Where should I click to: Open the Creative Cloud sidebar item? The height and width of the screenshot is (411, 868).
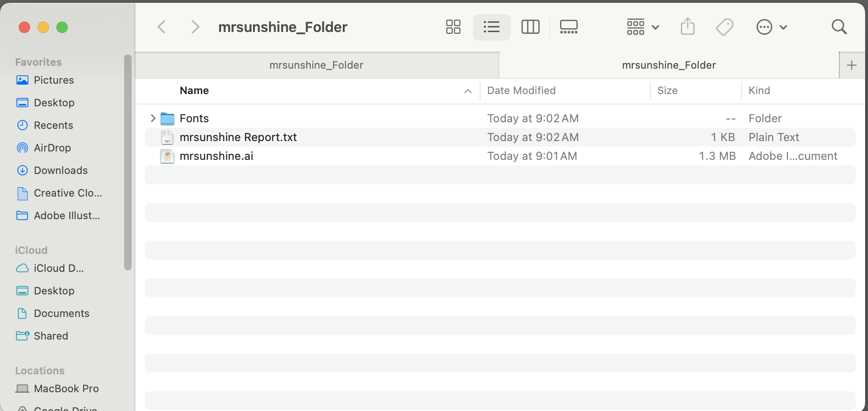pos(68,193)
